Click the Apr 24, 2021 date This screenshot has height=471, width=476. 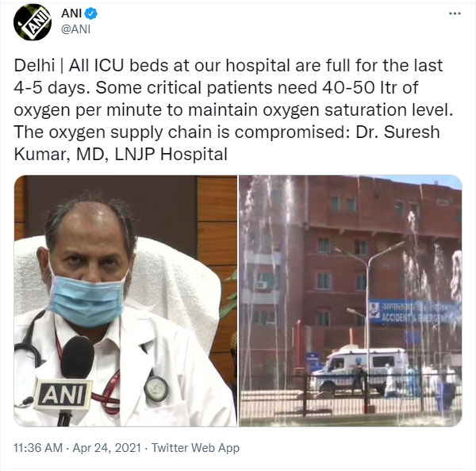tap(107, 448)
